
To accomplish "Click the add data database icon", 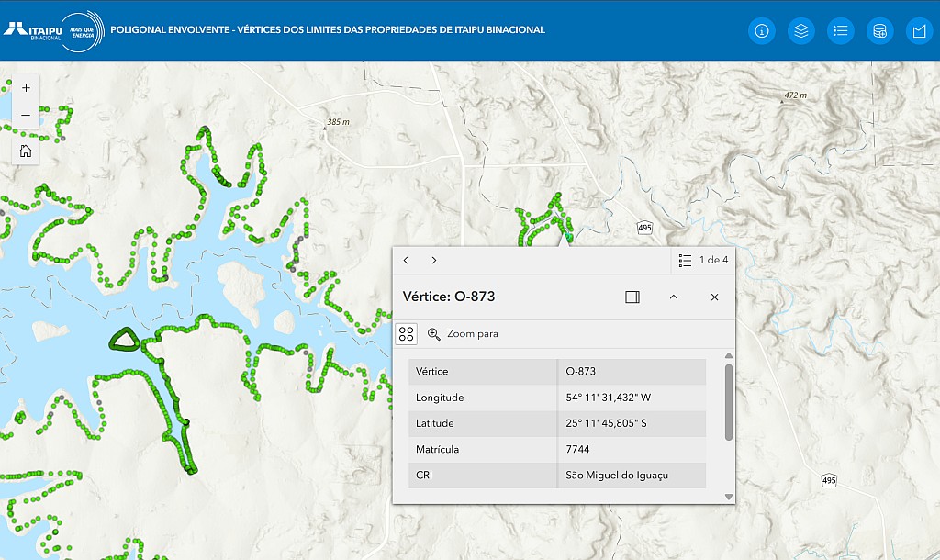I will point(879,30).
